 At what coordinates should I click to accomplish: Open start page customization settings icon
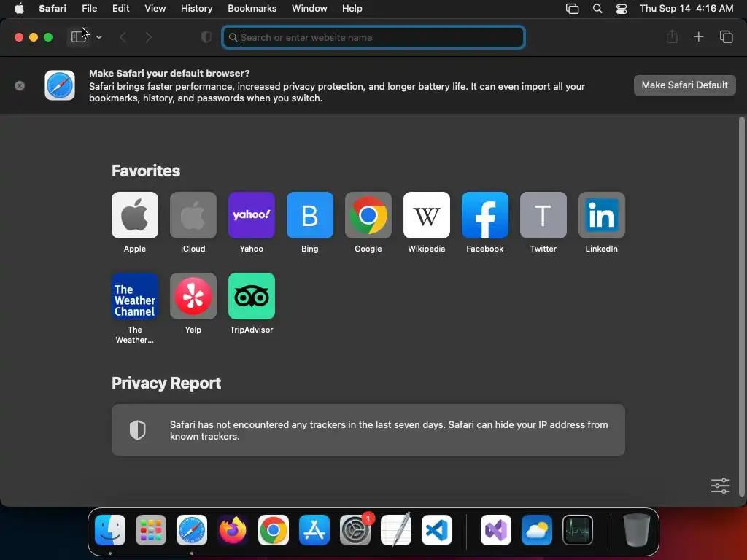pyautogui.click(x=720, y=485)
